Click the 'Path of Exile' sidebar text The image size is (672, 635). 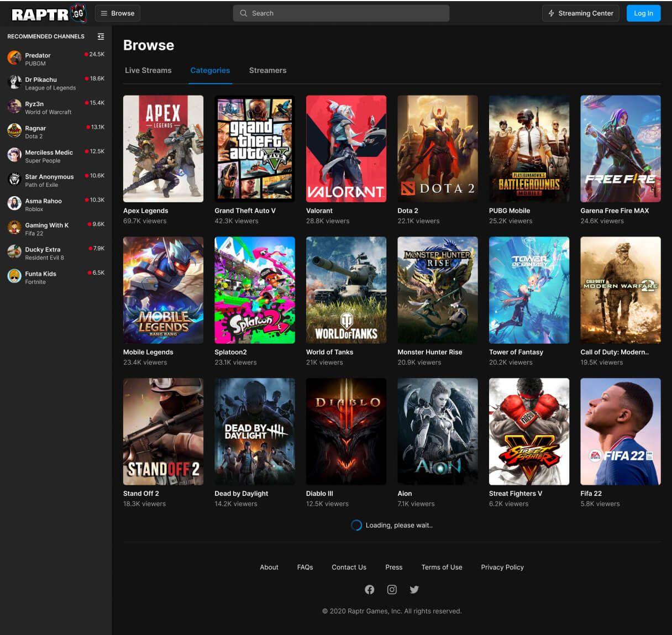[41, 185]
